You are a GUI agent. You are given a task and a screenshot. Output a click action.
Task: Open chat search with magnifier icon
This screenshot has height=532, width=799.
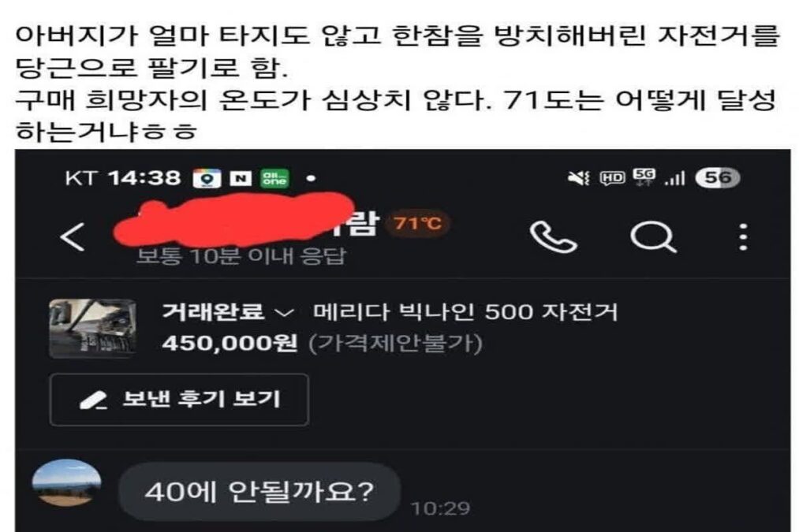point(653,236)
